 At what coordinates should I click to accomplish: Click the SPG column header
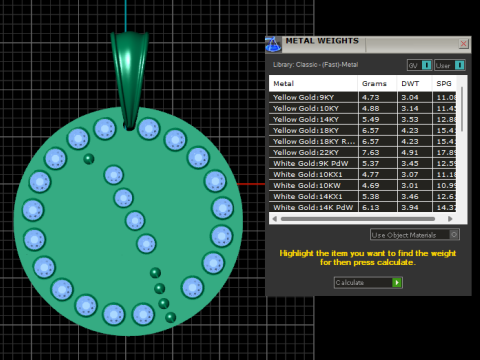pyautogui.click(x=444, y=84)
